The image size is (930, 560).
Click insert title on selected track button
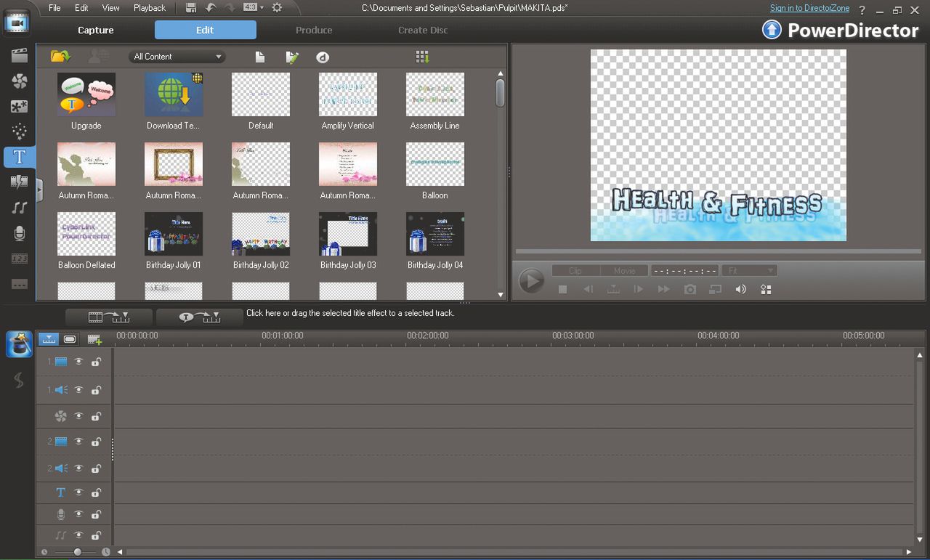(199, 317)
